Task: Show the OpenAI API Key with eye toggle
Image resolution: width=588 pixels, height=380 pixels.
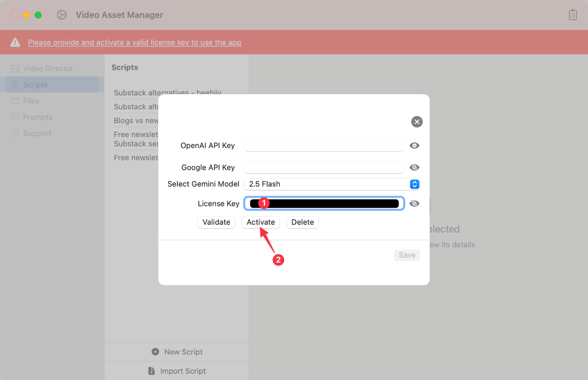Action: [415, 145]
